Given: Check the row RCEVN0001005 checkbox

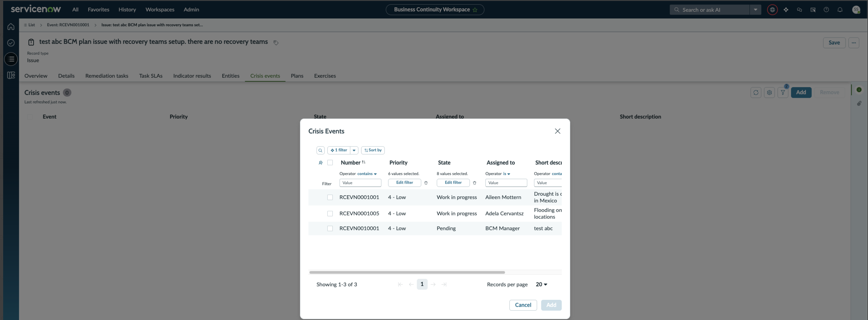Looking at the screenshot, I should (x=330, y=213).
